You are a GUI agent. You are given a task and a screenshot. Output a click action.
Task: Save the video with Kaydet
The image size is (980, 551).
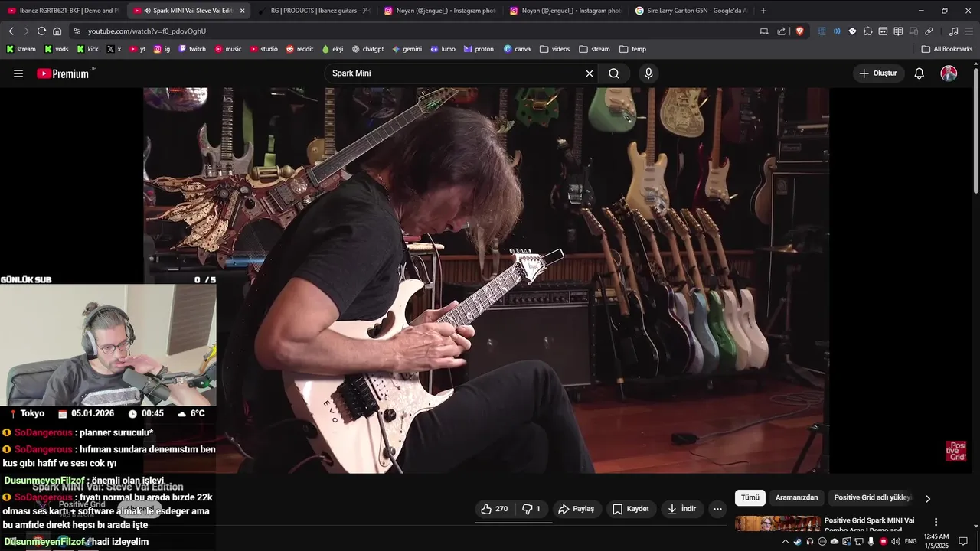(631, 509)
